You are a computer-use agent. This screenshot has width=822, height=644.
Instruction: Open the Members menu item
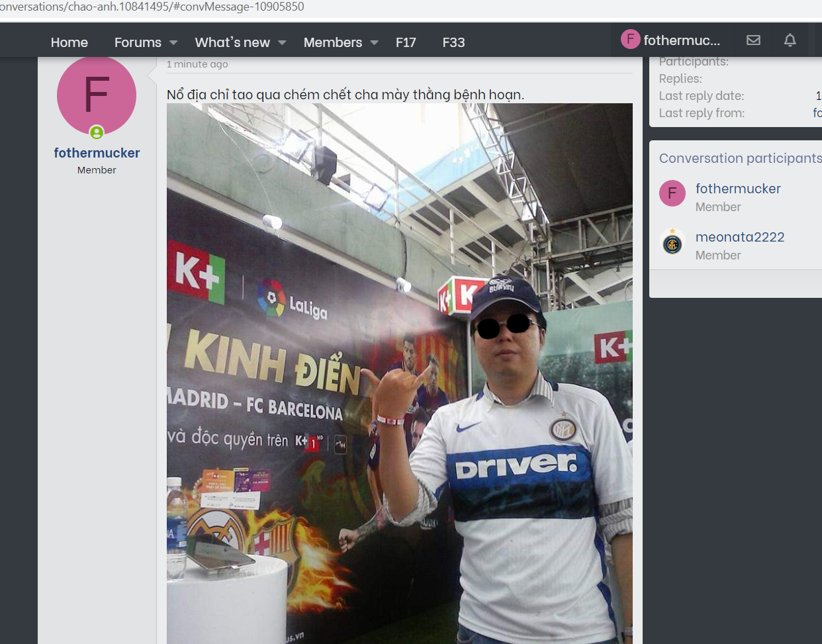(x=333, y=42)
